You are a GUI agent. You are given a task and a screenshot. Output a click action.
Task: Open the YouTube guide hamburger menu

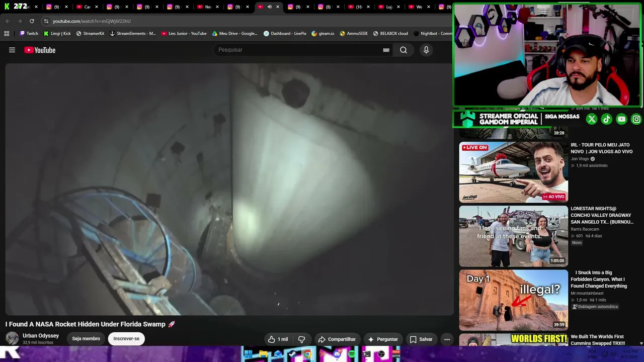[x=12, y=50]
